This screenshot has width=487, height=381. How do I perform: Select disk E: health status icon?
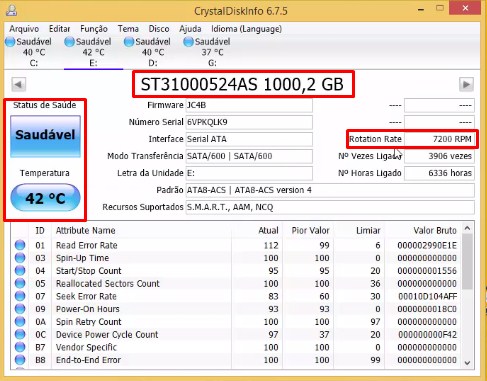point(70,42)
